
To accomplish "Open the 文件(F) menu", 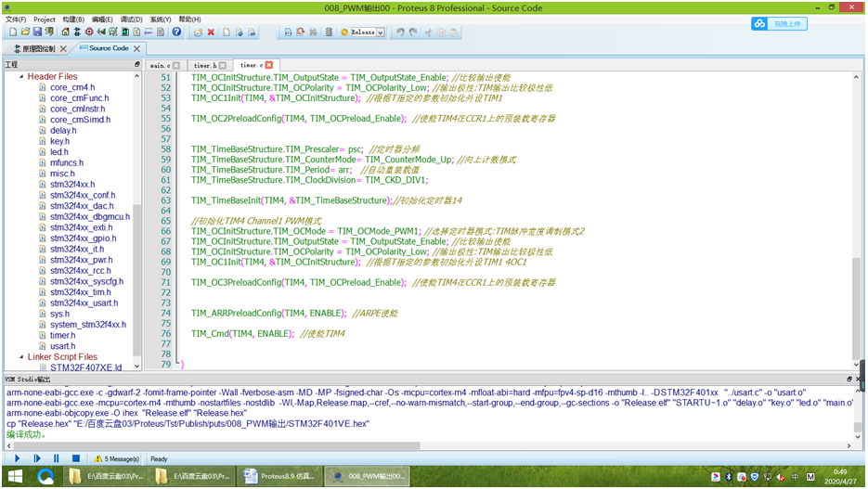I will point(16,19).
